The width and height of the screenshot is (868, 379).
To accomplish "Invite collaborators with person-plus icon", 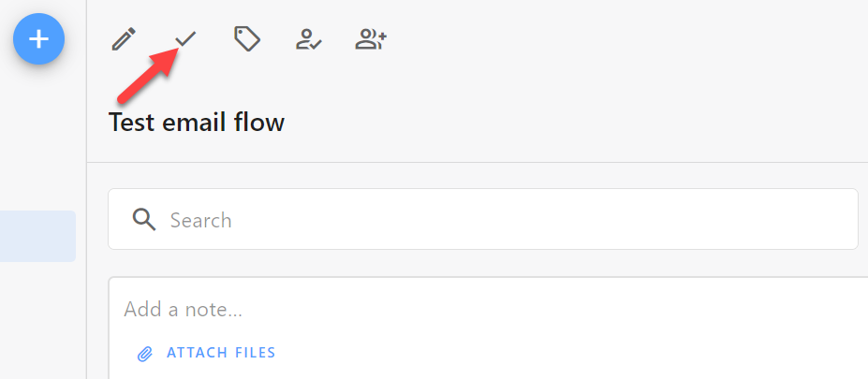I will click(x=371, y=40).
